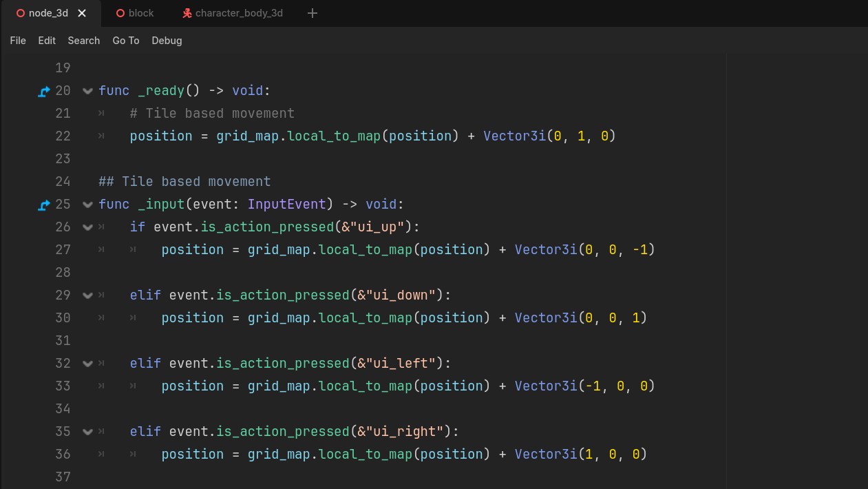Fold the ui_right elif block

pyautogui.click(x=87, y=432)
